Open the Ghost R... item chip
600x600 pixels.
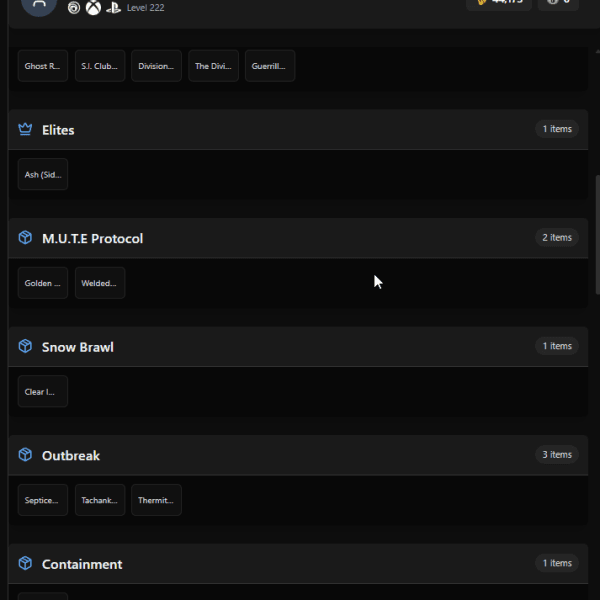[x=43, y=66]
